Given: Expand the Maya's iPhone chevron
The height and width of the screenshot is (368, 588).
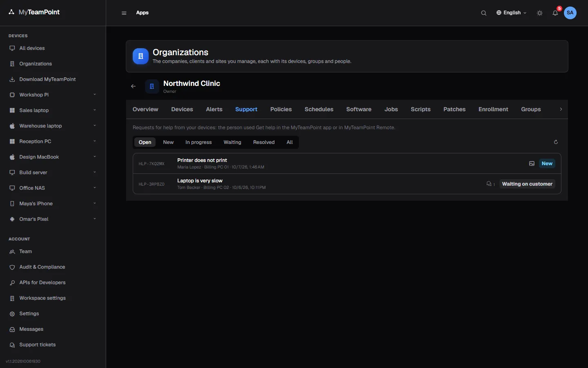Looking at the screenshot, I should pos(95,203).
